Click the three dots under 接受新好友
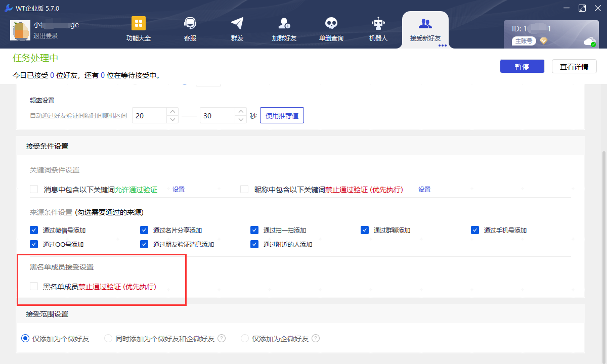This screenshot has height=364, width=607. [x=443, y=45]
